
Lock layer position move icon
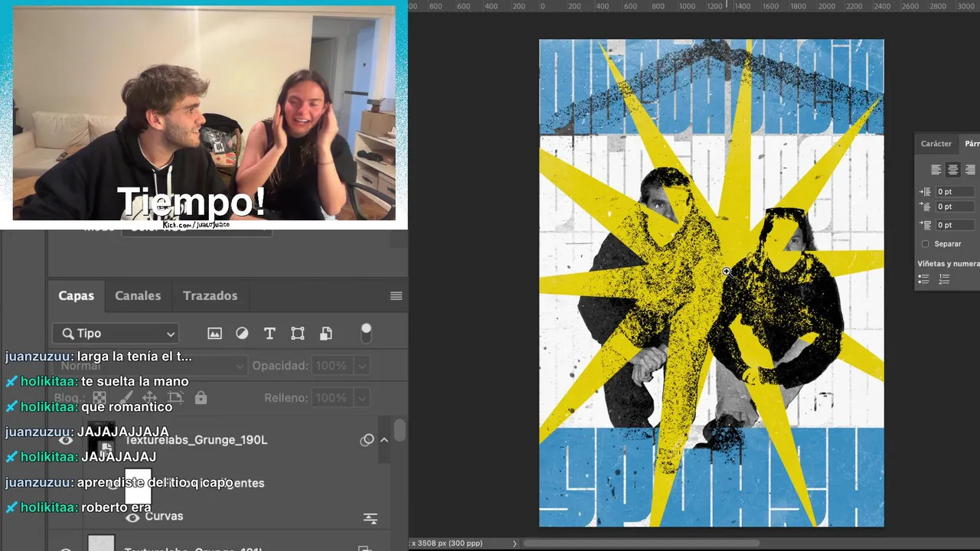click(x=150, y=398)
